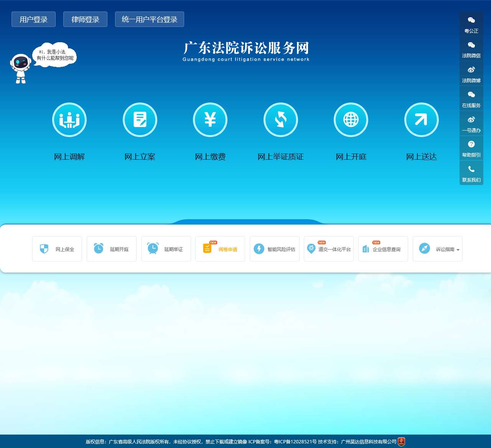The height and width of the screenshot is (448, 491).
Task: Click the 用户登录 user login button
Action: (33, 19)
